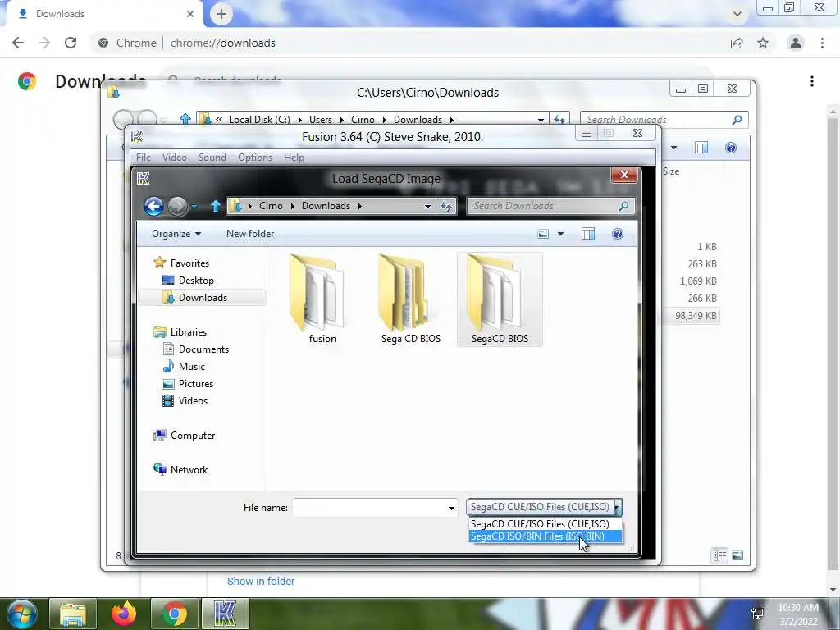Open Fusion's Options menu

point(255,157)
